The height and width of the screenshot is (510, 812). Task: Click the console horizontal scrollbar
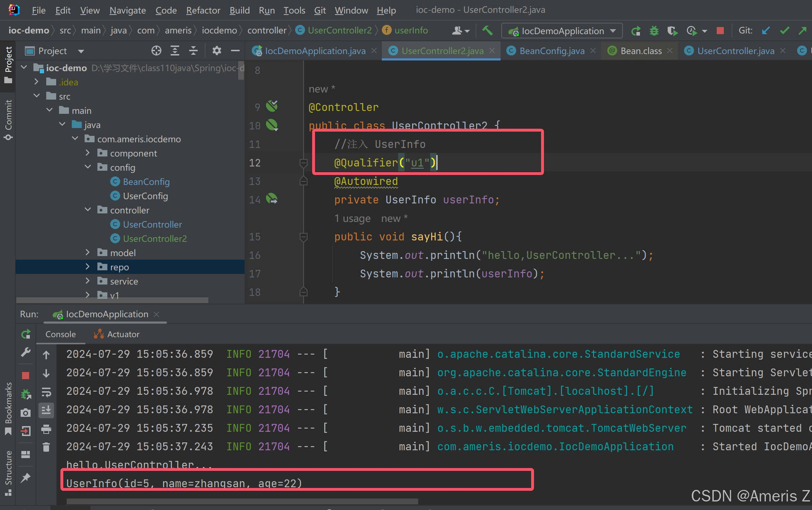click(242, 501)
